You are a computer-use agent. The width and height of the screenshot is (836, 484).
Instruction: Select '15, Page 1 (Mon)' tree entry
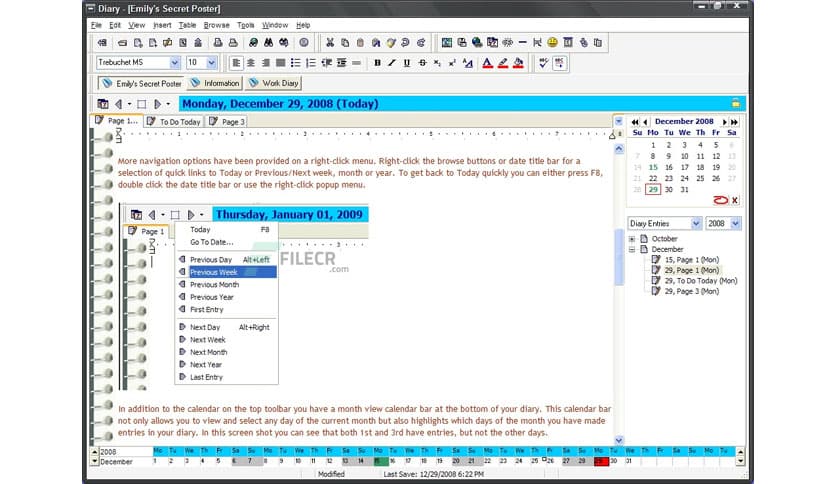pos(692,260)
